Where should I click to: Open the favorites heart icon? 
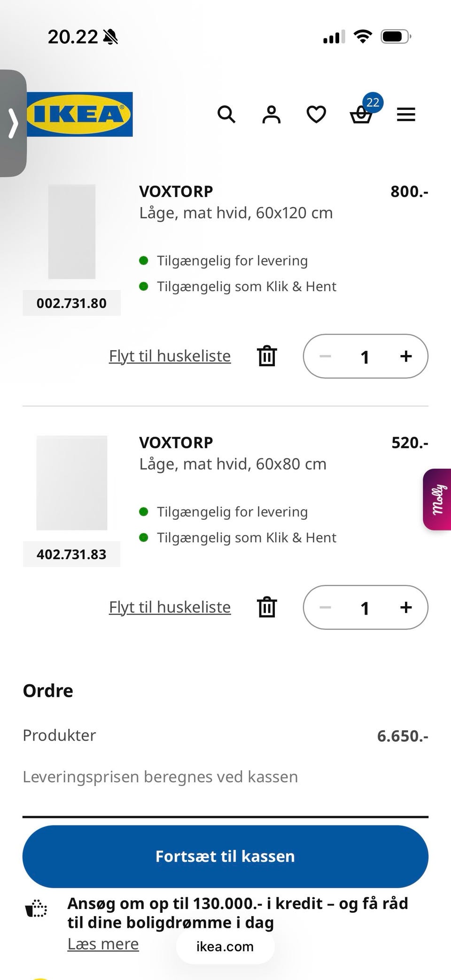point(316,114)
